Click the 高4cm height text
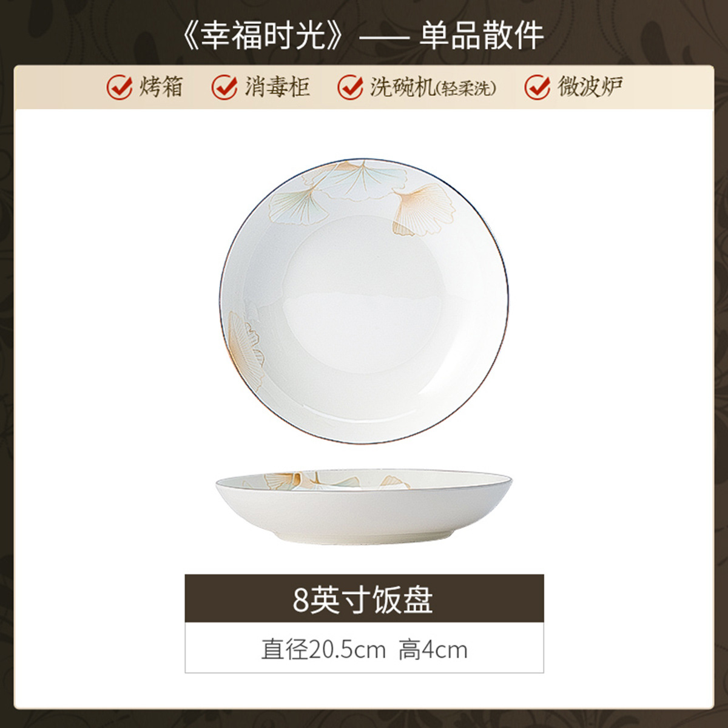The image size is (728, 728). (433, 650)
